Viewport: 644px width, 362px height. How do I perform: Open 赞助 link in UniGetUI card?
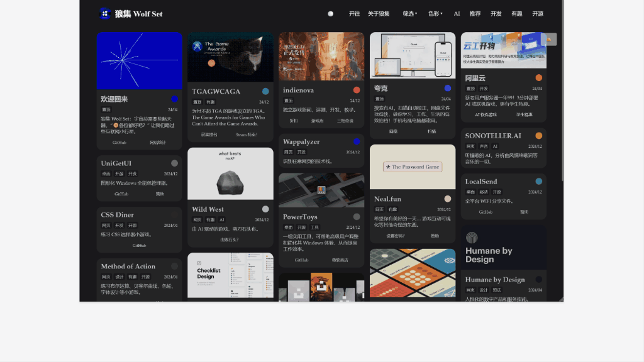click(x=160, y=194)
